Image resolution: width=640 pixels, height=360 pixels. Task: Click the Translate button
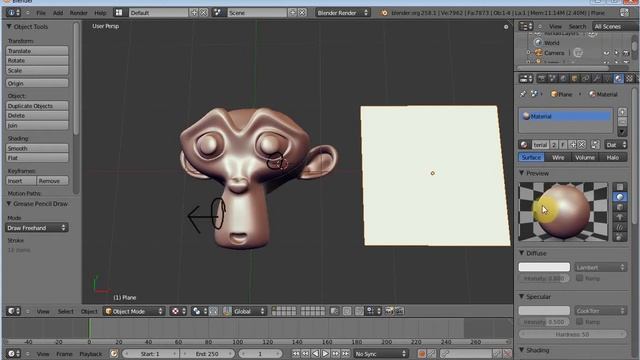pyautogui.click(x=37, y=51)
